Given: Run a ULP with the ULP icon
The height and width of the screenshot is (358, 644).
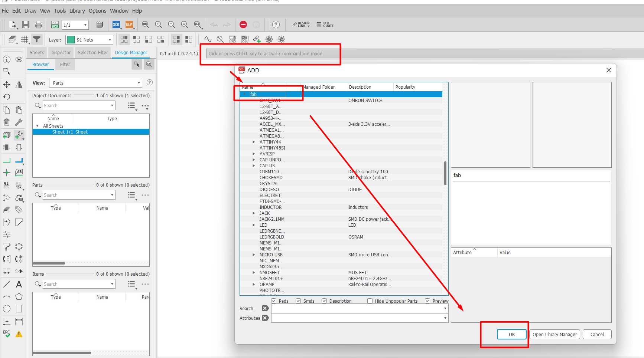Looking at the screenshot, I should click(x=129, y=24).
